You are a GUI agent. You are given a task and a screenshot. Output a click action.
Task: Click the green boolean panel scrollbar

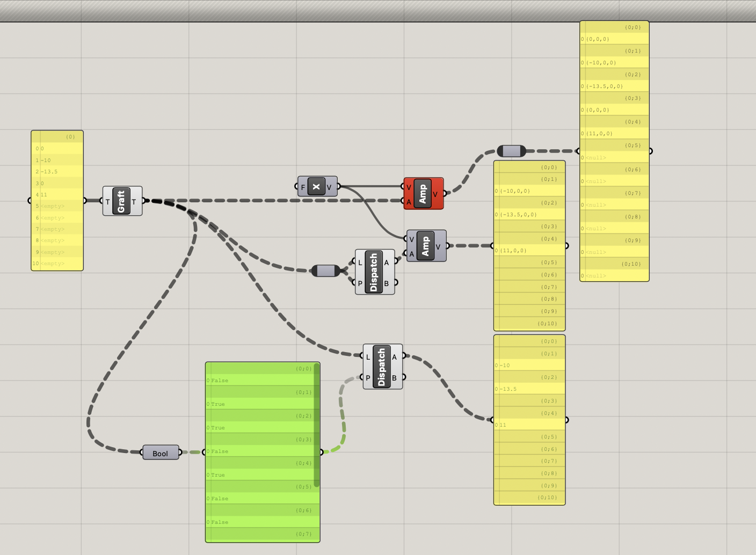coord(317,425)
